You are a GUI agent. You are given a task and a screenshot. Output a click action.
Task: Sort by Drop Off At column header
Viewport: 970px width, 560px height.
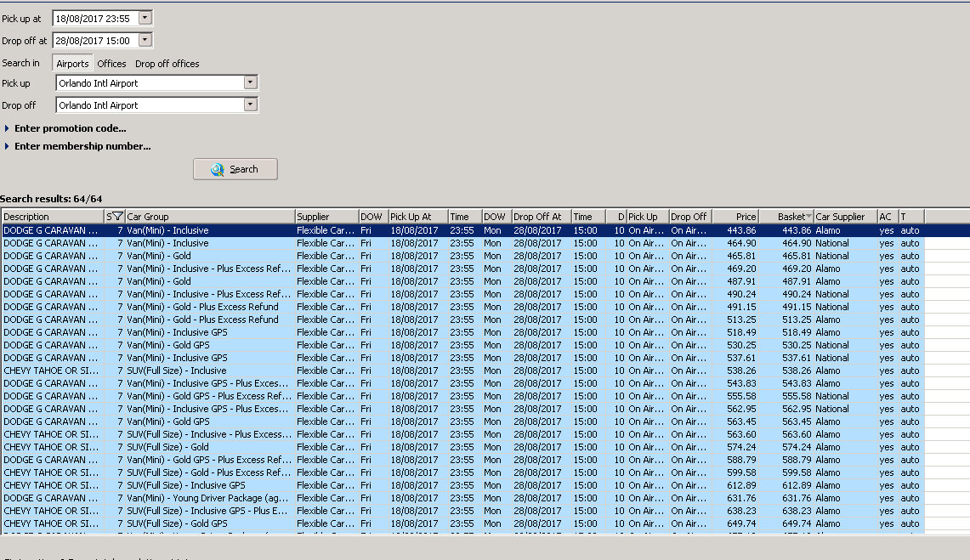tap(542, 217)
